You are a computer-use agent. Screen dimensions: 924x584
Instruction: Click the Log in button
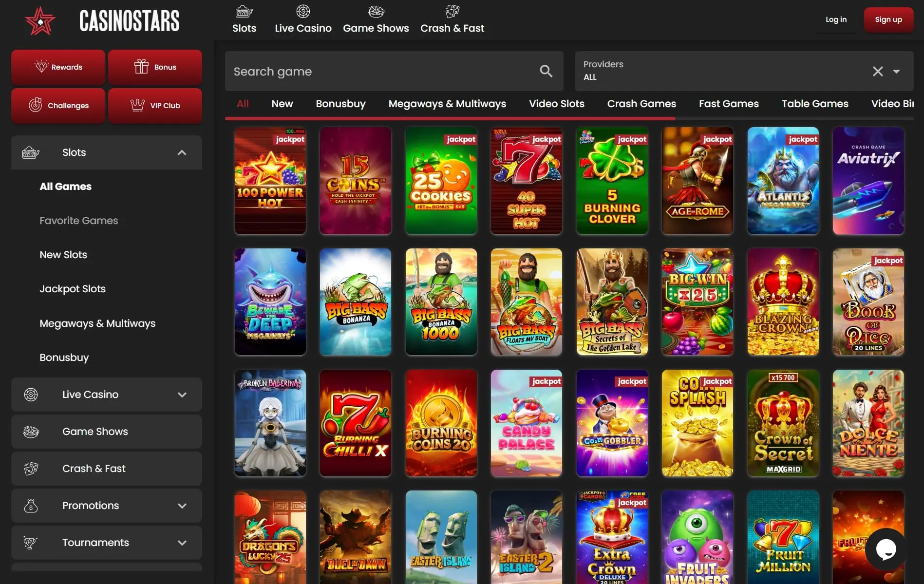(836, 19)
